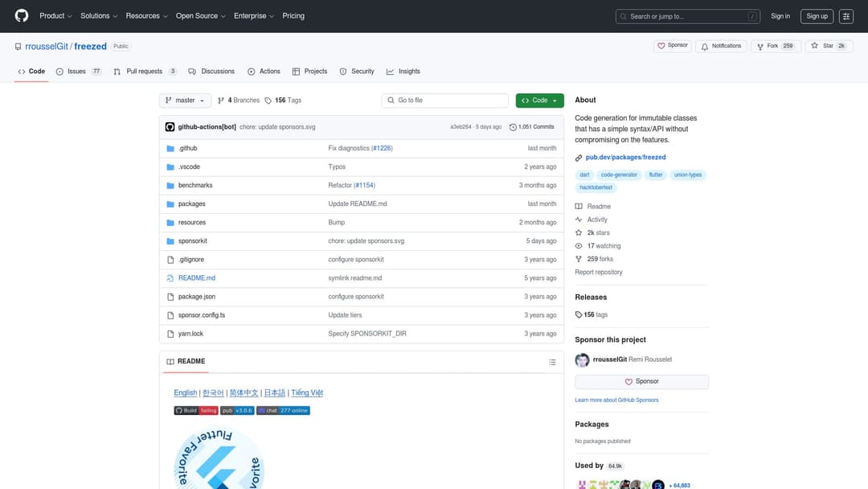Viewport: 868px width, 489px height.
Task: Click Sign in link
Action: point(780,16)
